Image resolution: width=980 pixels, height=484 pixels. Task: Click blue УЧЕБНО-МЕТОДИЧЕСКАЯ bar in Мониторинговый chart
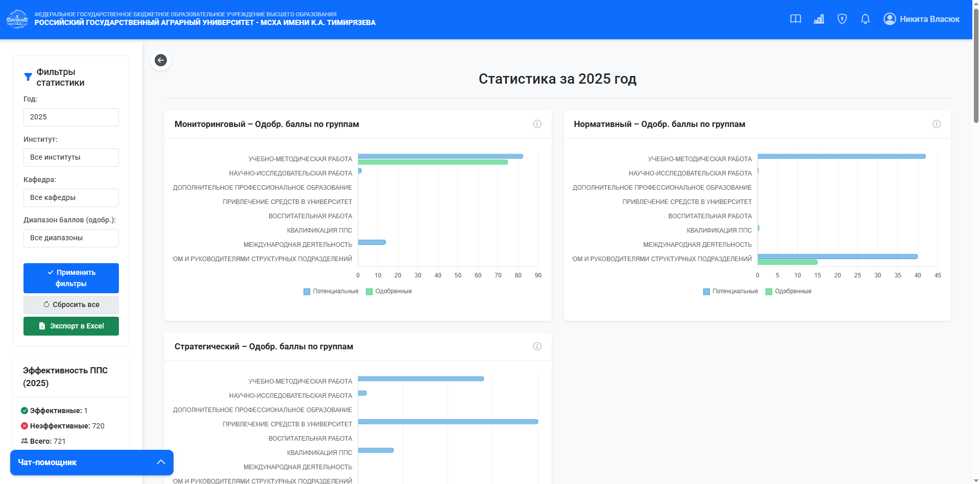click(440, 156)
